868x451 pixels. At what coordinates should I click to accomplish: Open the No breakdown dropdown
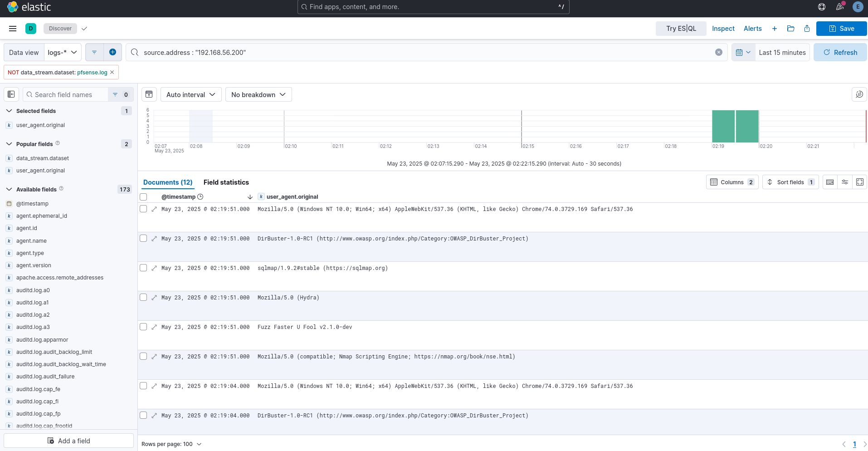(258, 94)
